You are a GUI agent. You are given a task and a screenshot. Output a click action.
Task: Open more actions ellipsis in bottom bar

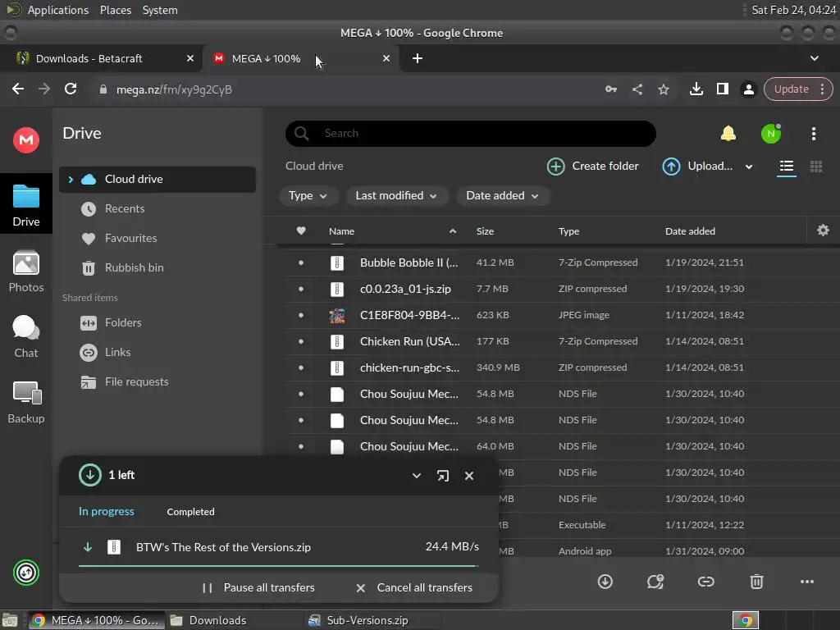coord(807,582)
